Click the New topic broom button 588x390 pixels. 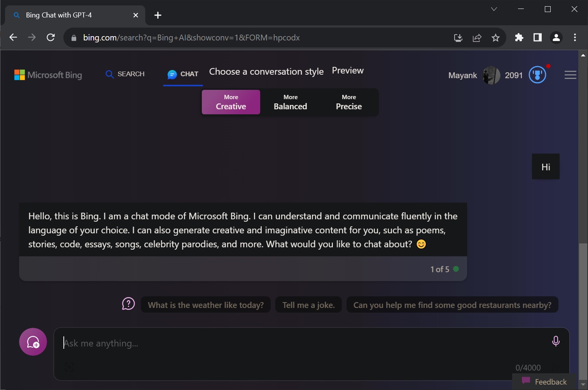[33, 342]
